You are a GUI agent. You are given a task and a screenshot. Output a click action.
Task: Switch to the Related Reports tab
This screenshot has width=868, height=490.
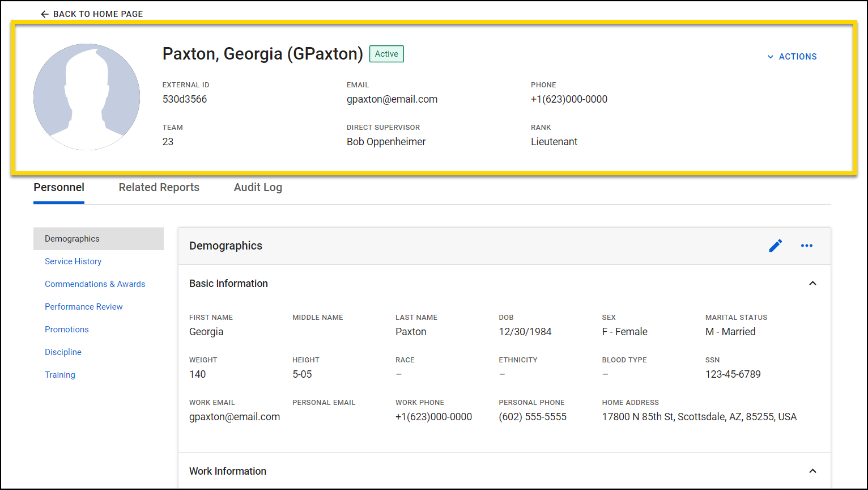[x=159, y=187]
